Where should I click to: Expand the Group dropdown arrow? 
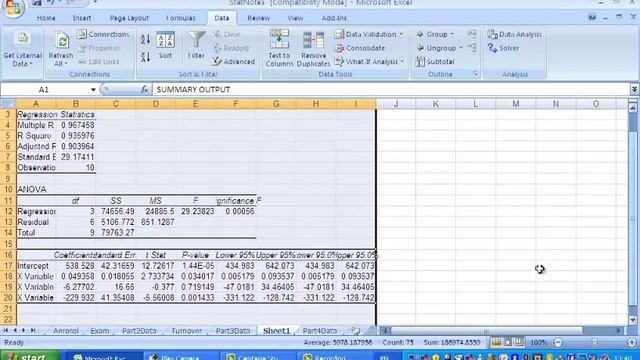452,34
